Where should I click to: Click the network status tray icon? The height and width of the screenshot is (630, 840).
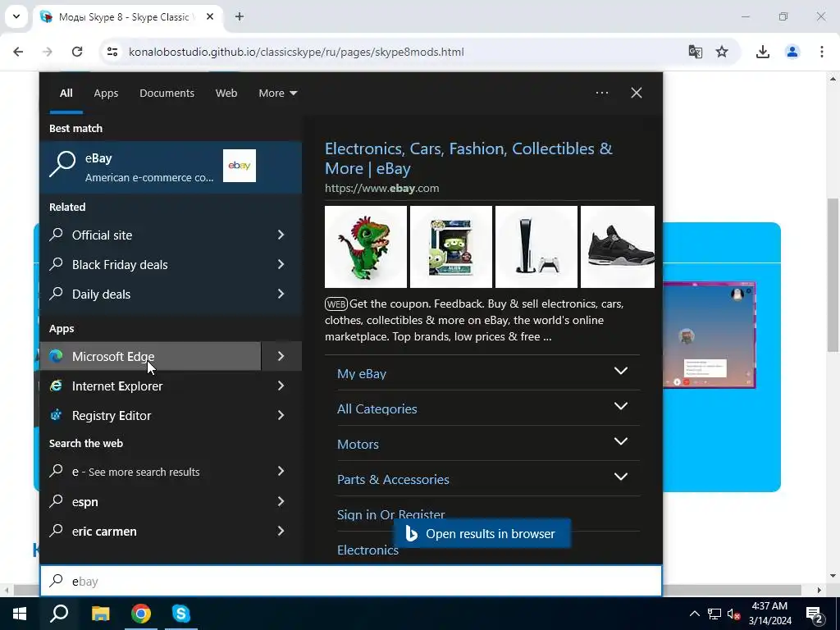point(714,614)
